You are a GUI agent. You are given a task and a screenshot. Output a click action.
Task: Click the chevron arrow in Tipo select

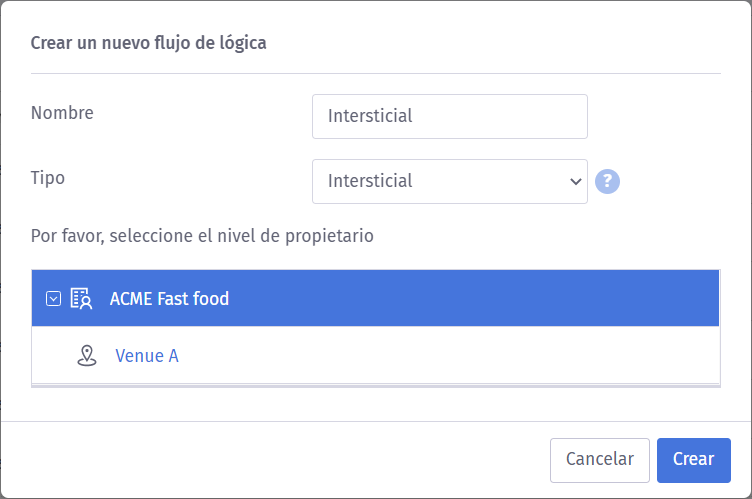click(575, 181)
